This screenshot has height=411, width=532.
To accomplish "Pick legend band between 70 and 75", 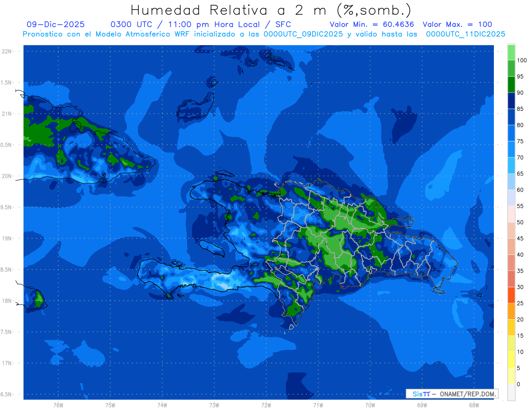I will click(511, 149).
